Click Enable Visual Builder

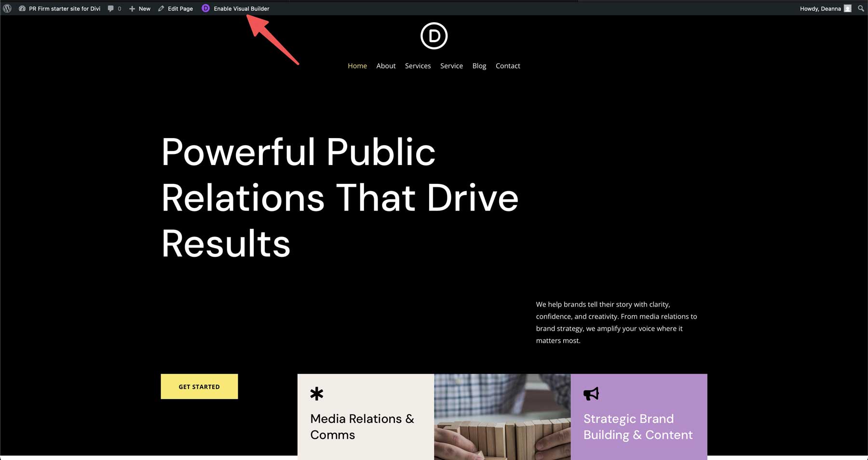pyautogui.click(x=241, y=8)
